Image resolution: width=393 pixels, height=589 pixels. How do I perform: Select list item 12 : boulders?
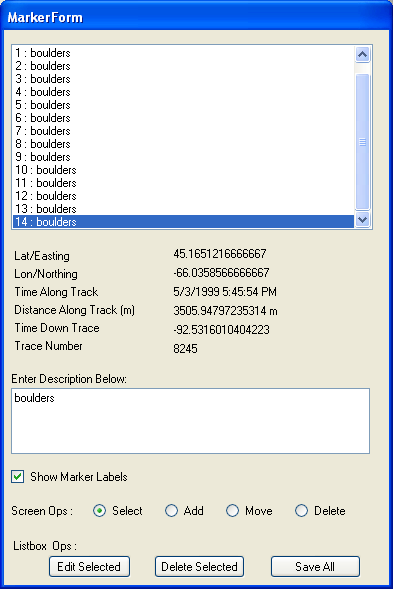[183, 196]
